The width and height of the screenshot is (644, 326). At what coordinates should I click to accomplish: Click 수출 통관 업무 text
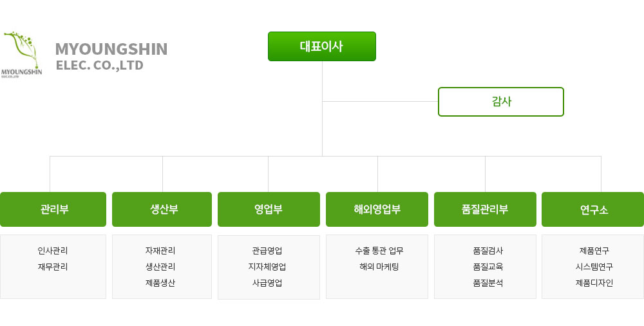pyautogui.click(x=379, y=251)
